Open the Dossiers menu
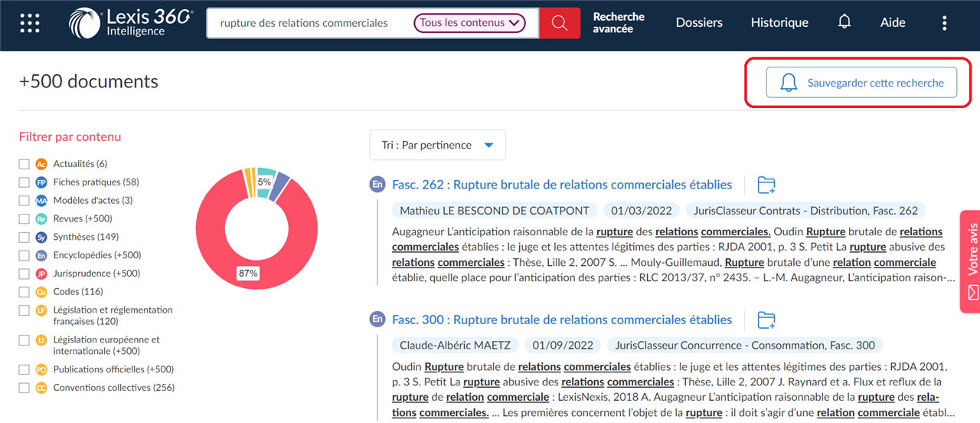980x423 pixels. (x=699, y=23)
